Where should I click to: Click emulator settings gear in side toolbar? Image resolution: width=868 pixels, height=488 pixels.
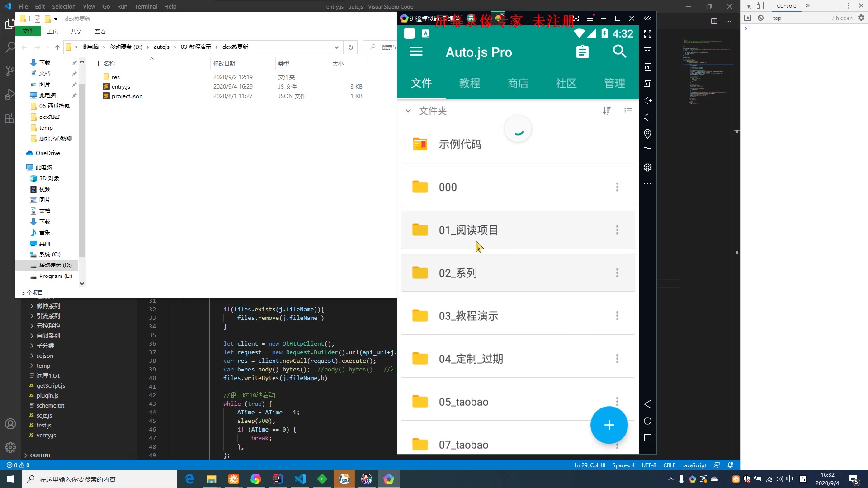click(x=647, y=168)
